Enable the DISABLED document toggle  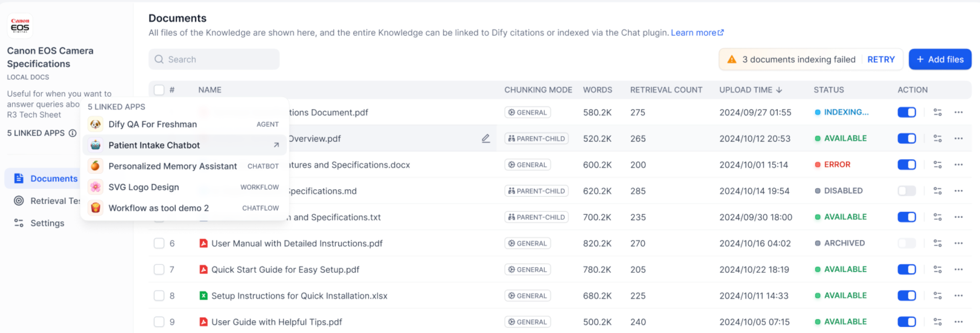(907, 191)
